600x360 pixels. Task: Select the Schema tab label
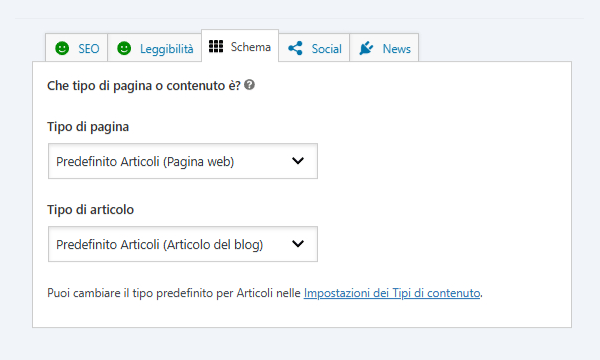251,47
